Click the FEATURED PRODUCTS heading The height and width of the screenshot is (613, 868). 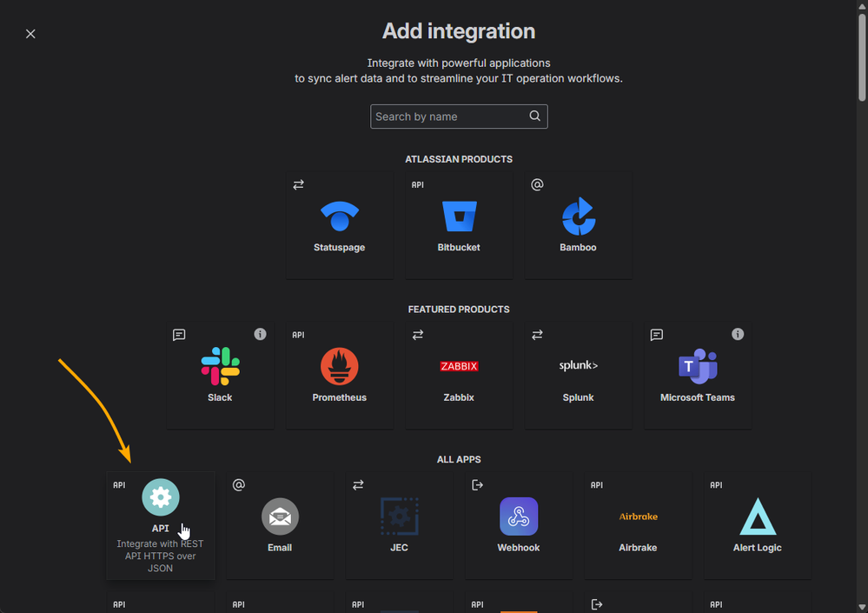click(x=459, y=310)
